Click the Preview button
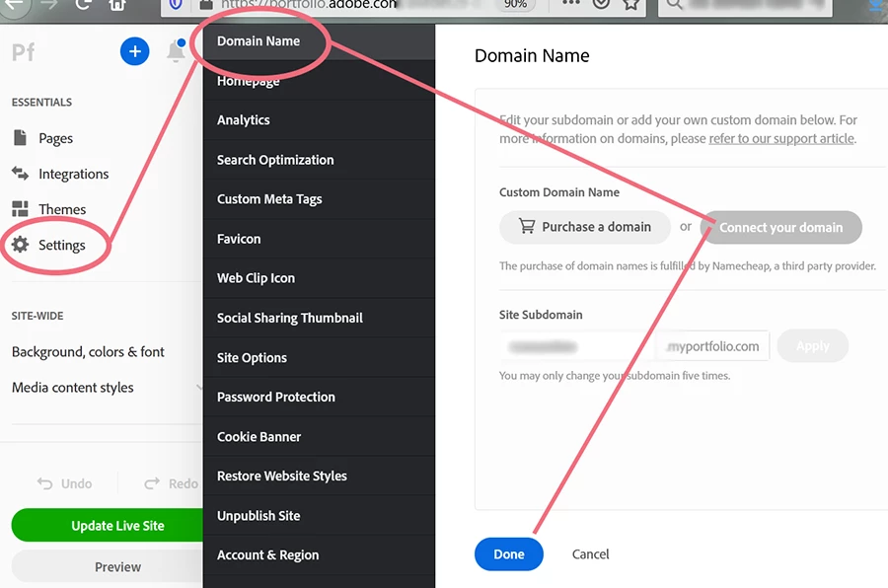The image size is (888, 588). (108, 567)
